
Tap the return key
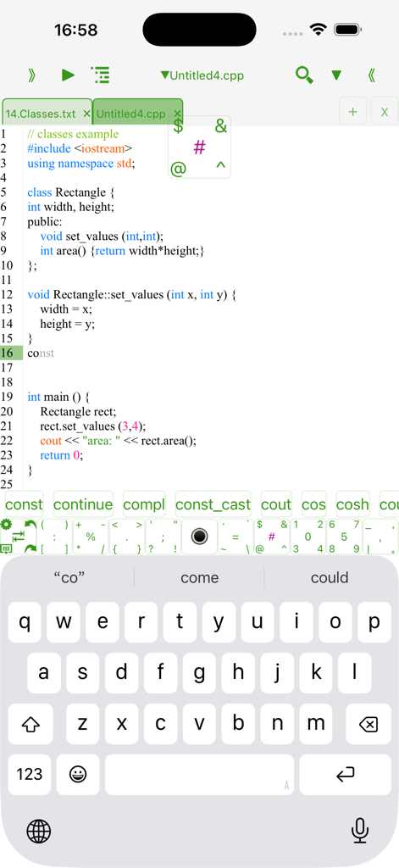click(346, 775)
